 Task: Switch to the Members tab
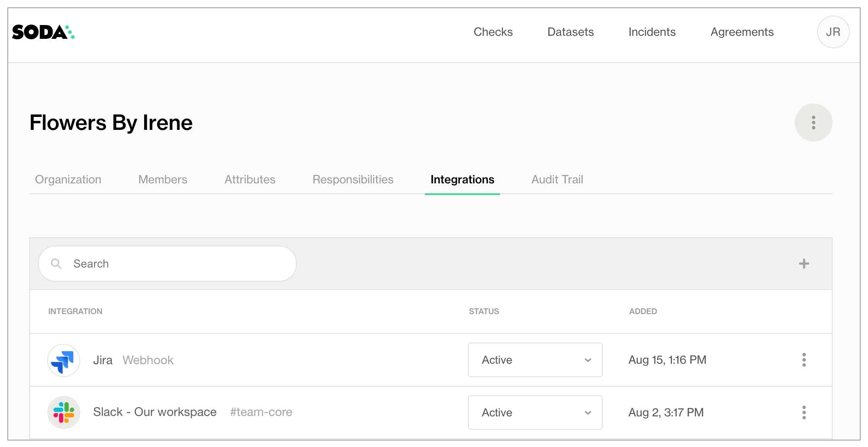coord(163,179)
